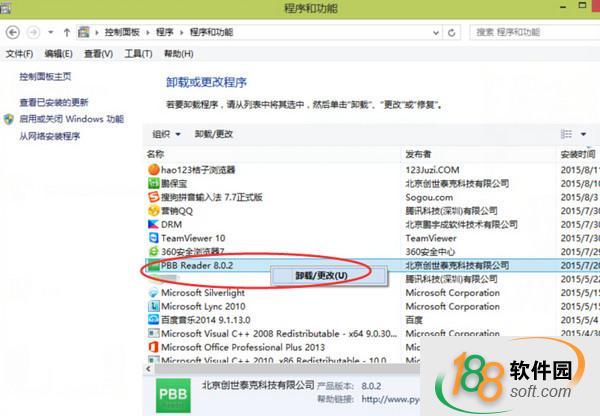Click the Control Panel icon in address bar
Image resolution: width=600 pixels, height=416 pixels.
(x=83, y=32)
